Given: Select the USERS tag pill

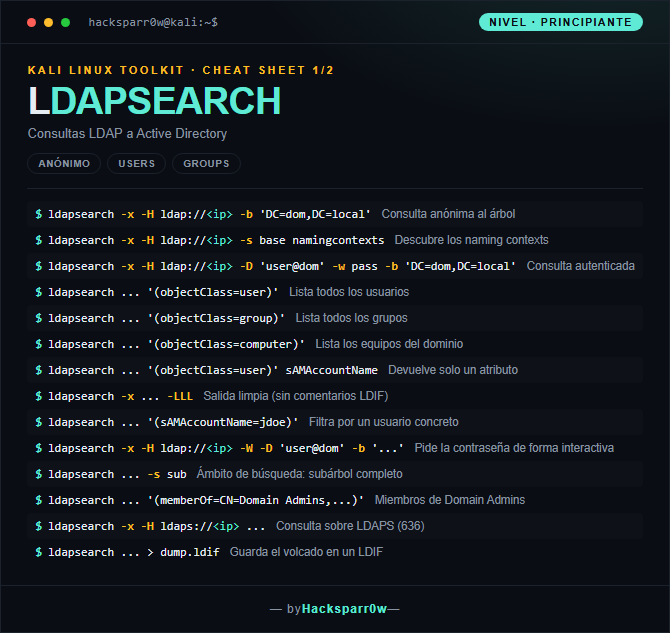Looking at the screenshot, I should pyautogui.click(x=136, y=163).
